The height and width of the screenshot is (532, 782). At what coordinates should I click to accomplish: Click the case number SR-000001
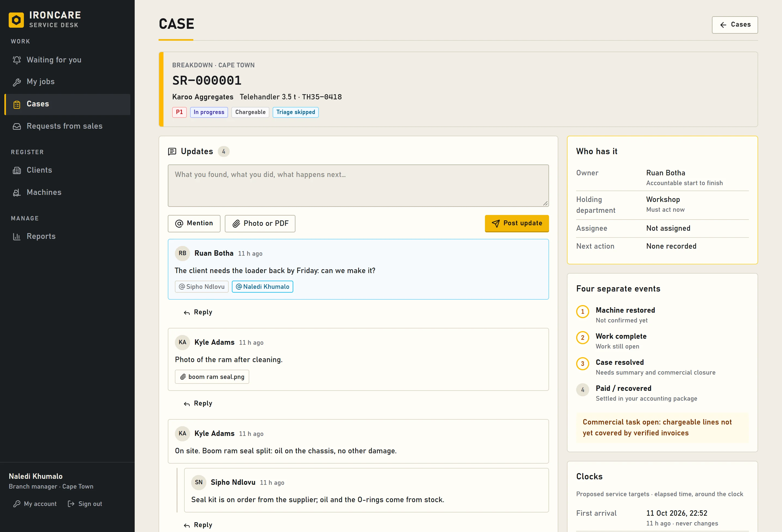point(207,81)
